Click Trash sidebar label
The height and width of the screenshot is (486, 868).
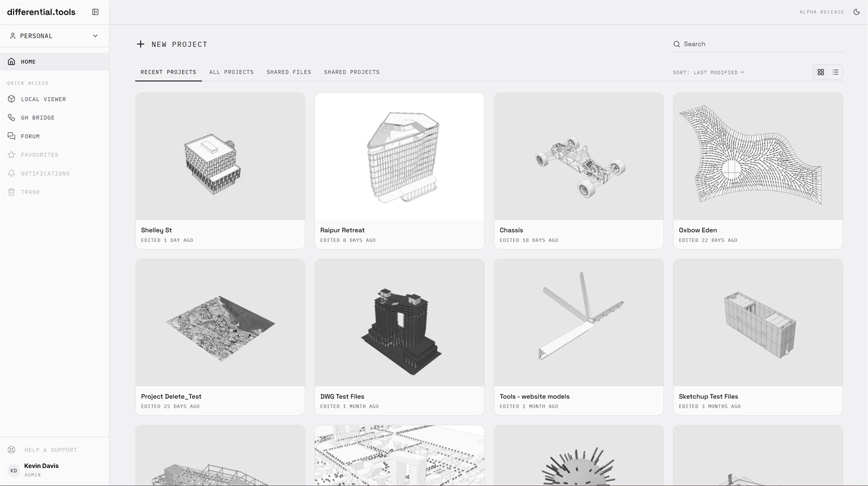(x=30, y=192)
